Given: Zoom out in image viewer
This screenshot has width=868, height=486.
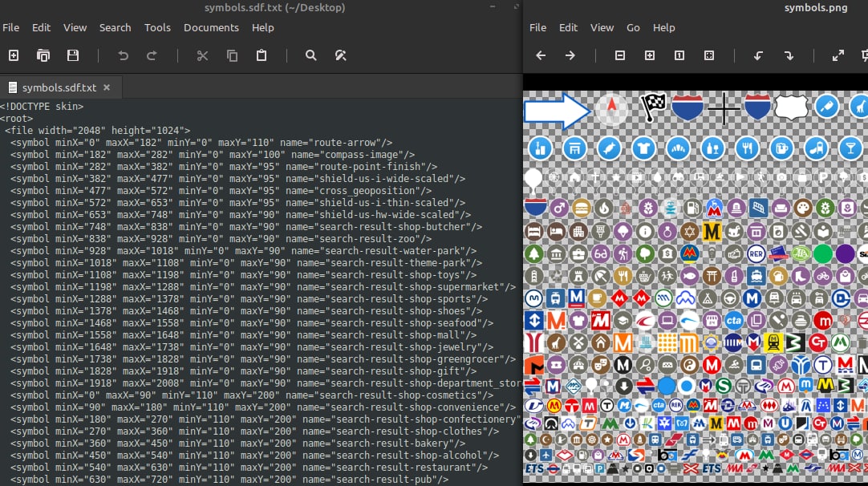Looking at the screenshot, I should point(620,55).
